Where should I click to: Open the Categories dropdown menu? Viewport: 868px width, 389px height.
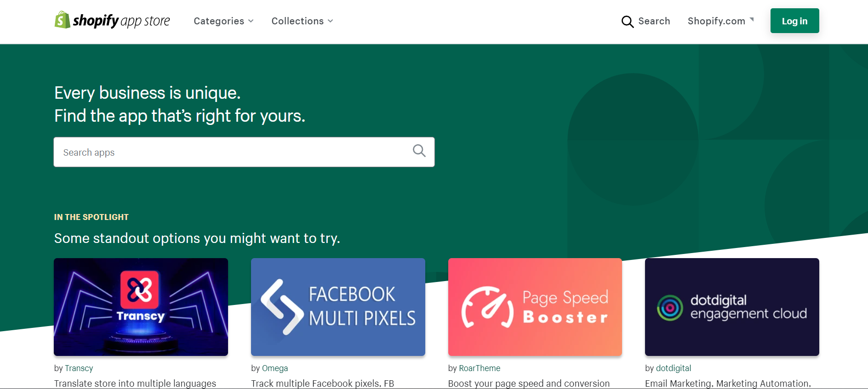[223, 21]
